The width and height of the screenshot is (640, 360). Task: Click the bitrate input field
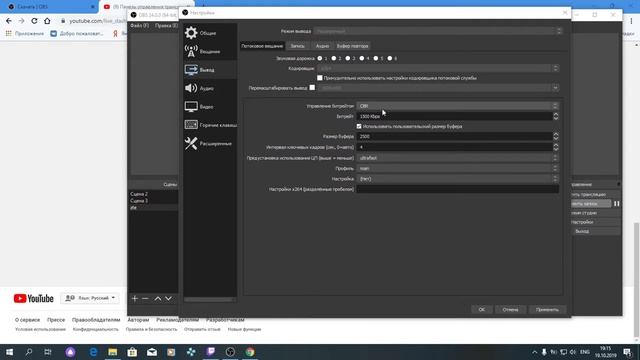(x=454, y=116)
